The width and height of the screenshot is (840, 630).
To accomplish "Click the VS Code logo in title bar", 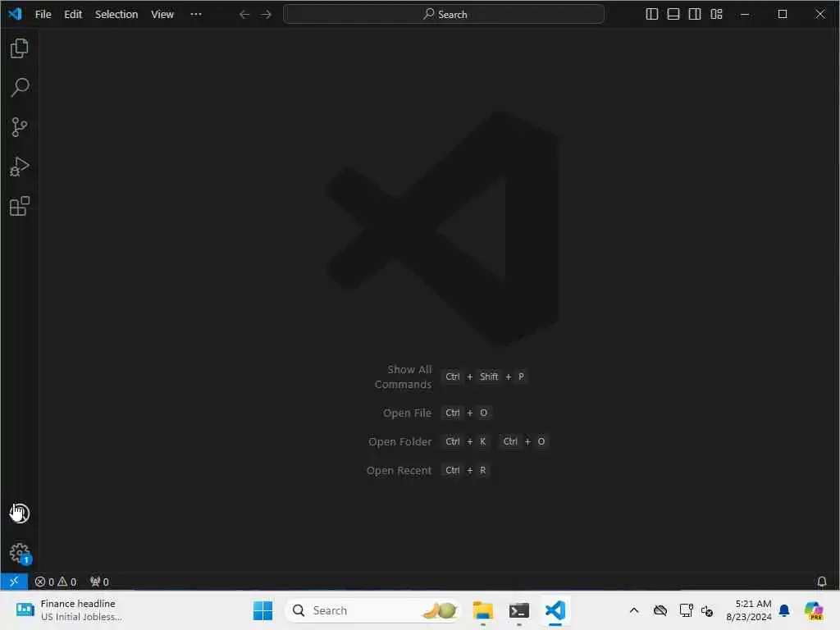I will pyautogui.click(x=15, y=14).
